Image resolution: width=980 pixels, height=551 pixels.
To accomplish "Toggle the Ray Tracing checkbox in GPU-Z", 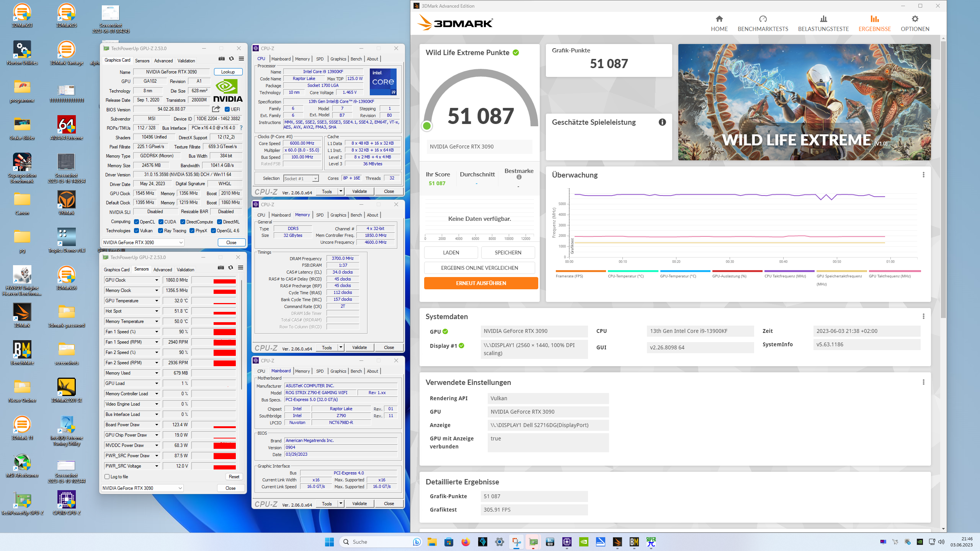I will 161,231.
